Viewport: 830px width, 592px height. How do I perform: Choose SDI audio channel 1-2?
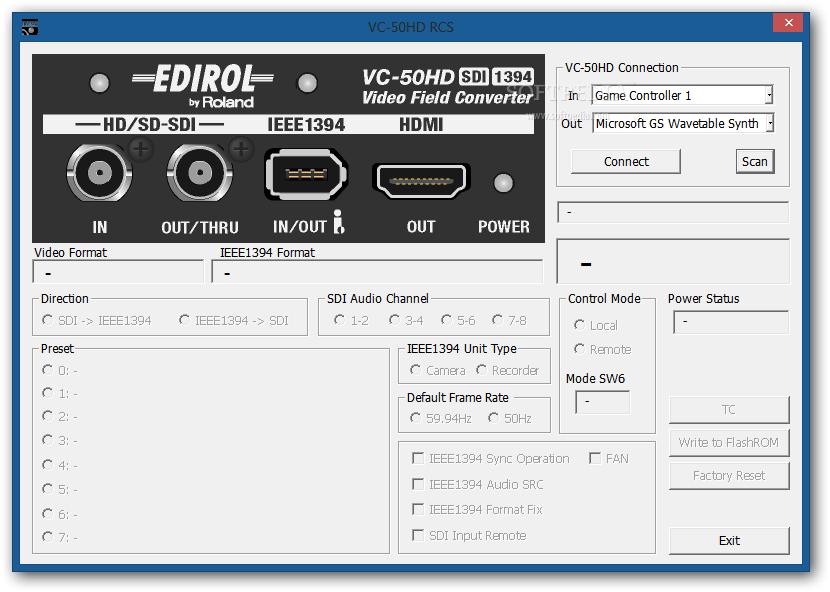pyautogui.click(x=351, y=320)
